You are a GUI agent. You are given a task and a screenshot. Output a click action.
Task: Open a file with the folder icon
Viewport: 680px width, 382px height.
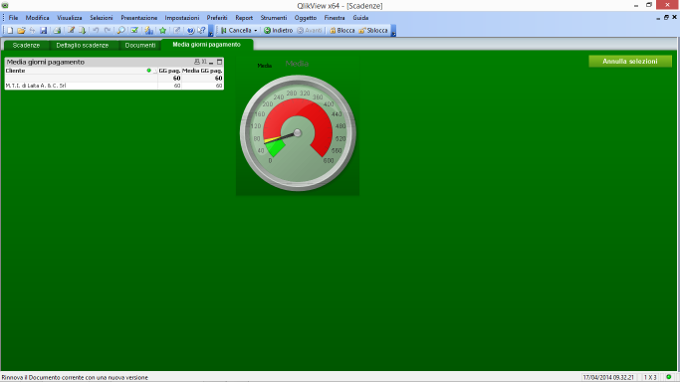pyautogui.click(x=21, y=30)
